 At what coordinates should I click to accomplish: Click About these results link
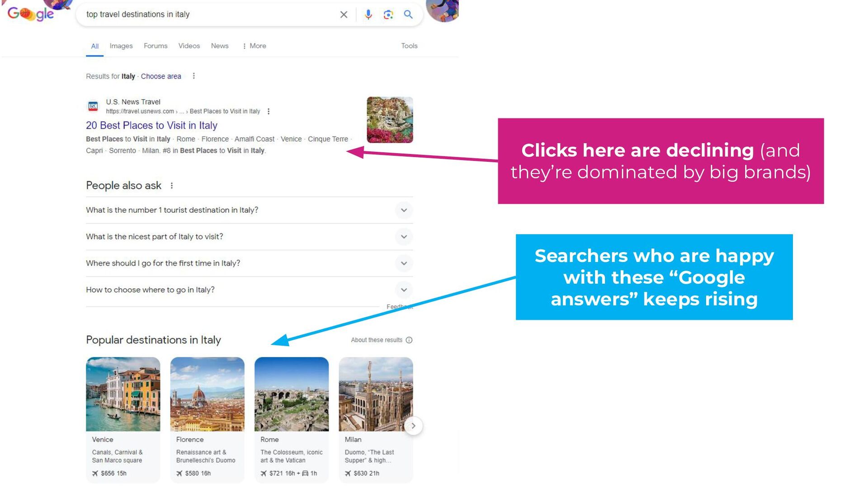click(377, 340)
